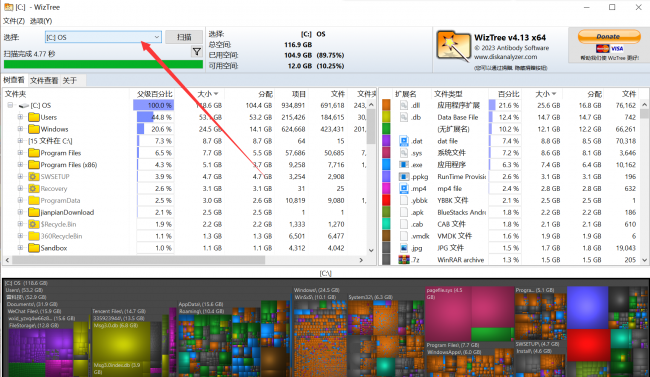Switch to the 文件查看 tab
This screenshot has width=650, height=377.
pos(44,80)
